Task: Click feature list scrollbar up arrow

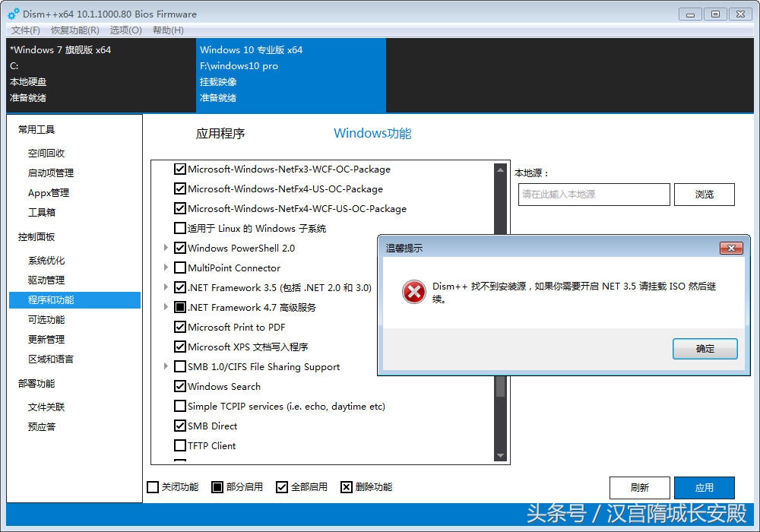Action: (x=500, y=169)
